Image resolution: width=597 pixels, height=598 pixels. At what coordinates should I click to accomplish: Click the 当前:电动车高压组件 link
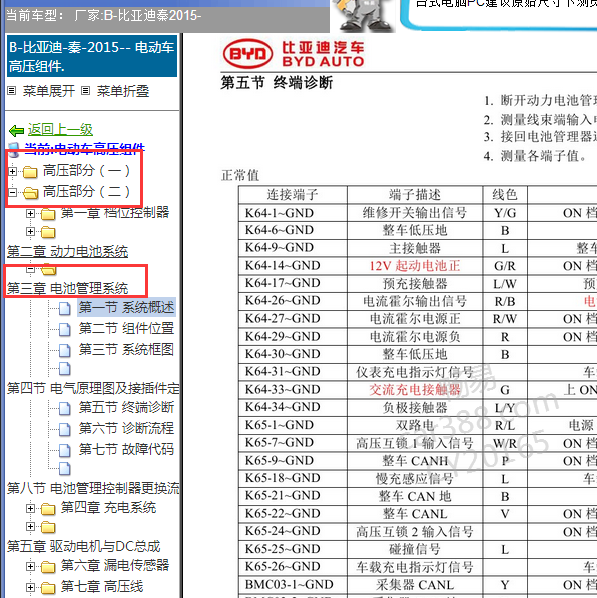coord(84,148)
